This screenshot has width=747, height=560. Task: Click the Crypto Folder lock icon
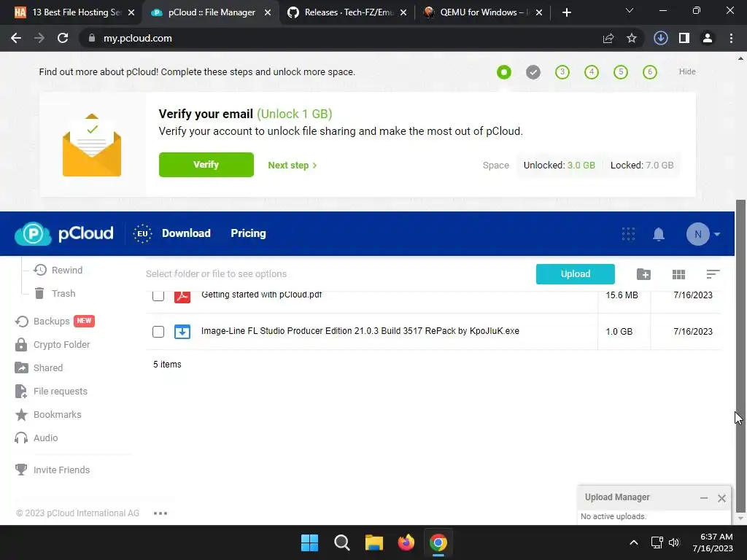pos(21,344)
